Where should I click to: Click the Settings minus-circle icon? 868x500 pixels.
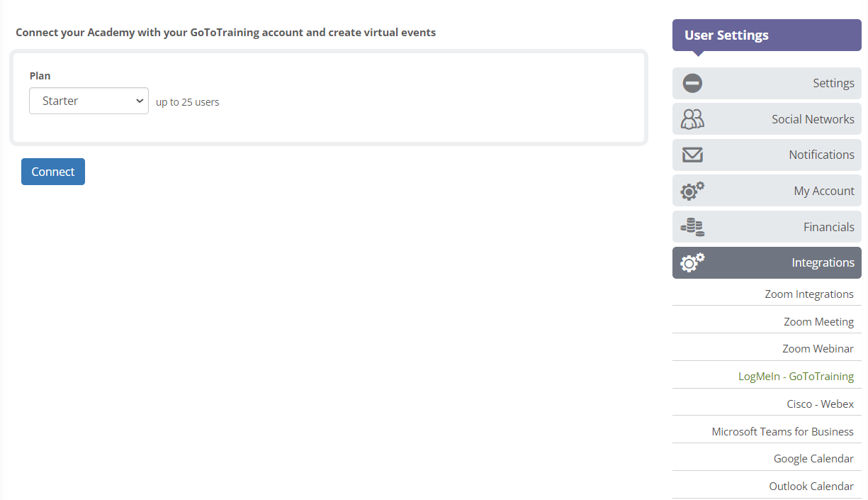coord(692,83)
